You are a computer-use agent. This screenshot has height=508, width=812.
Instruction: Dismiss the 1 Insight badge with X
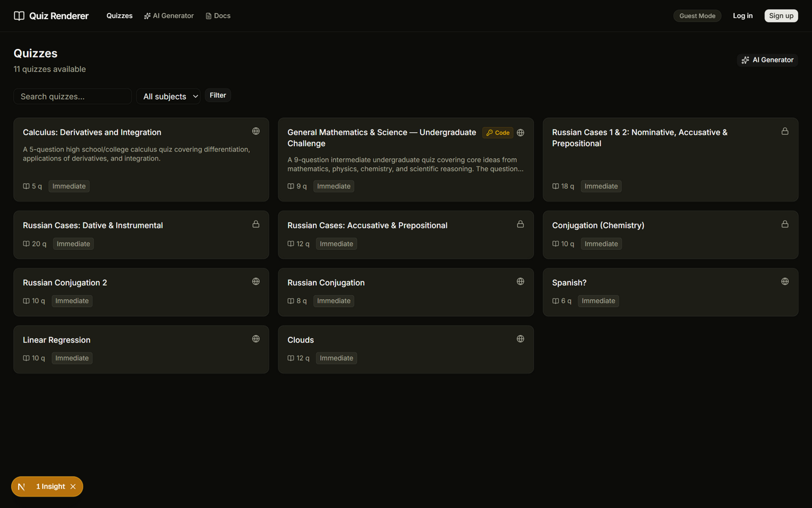coord(73,487)
